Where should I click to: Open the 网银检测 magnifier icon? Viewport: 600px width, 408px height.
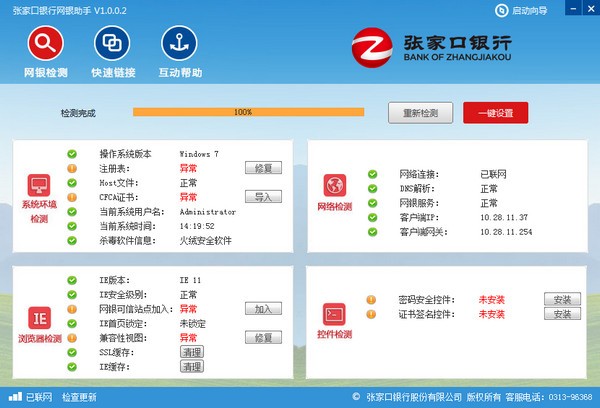coord(46,43)
